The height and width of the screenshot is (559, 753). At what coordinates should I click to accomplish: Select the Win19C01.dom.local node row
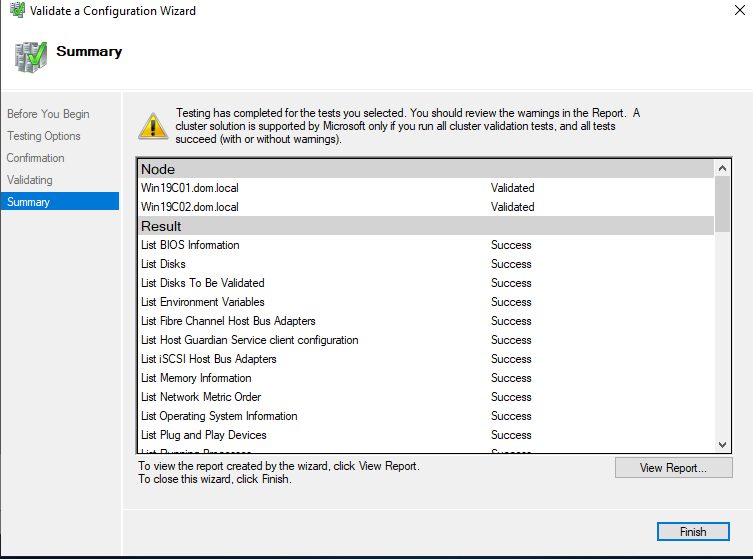pos(190,188)
